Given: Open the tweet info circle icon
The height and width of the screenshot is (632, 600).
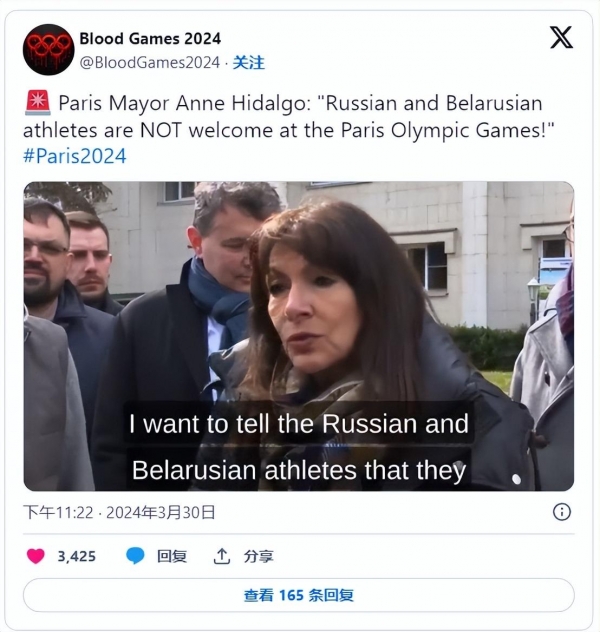Looking at the screenshot, I should (562, 512).
